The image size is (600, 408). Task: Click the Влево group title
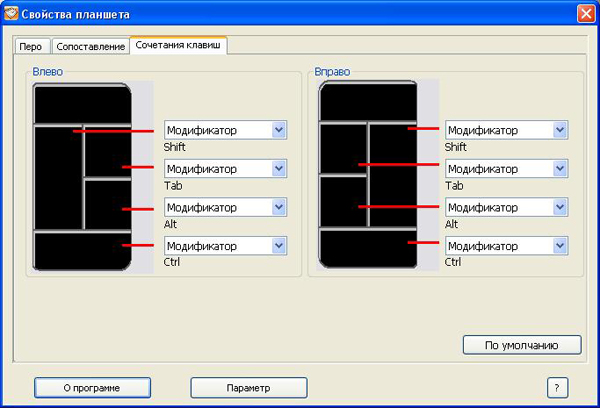point(47,72)
